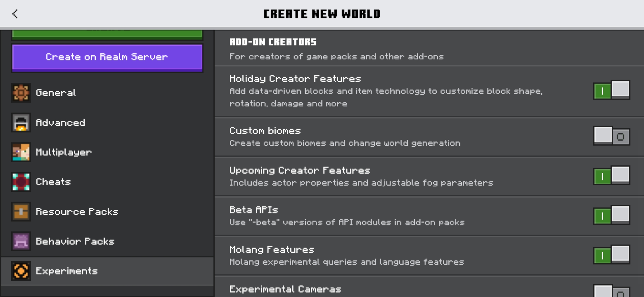Turn off Upcoming Creator Features switch
644x297 pixels.
612,175
